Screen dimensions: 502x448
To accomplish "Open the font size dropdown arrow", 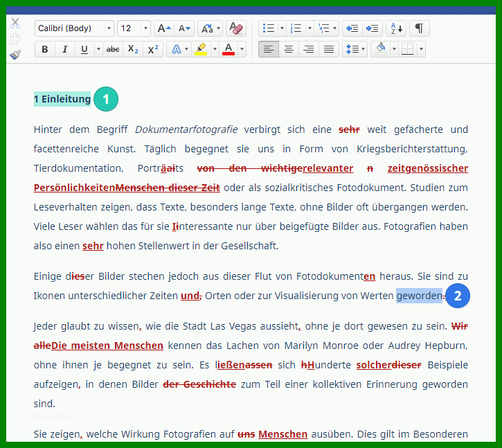I will [145, 28].
